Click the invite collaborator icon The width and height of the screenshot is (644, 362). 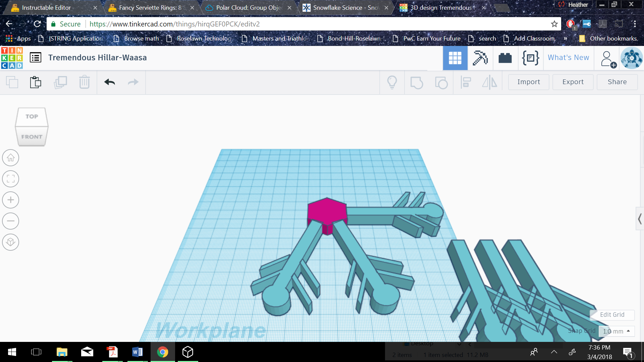coord(608,59)
